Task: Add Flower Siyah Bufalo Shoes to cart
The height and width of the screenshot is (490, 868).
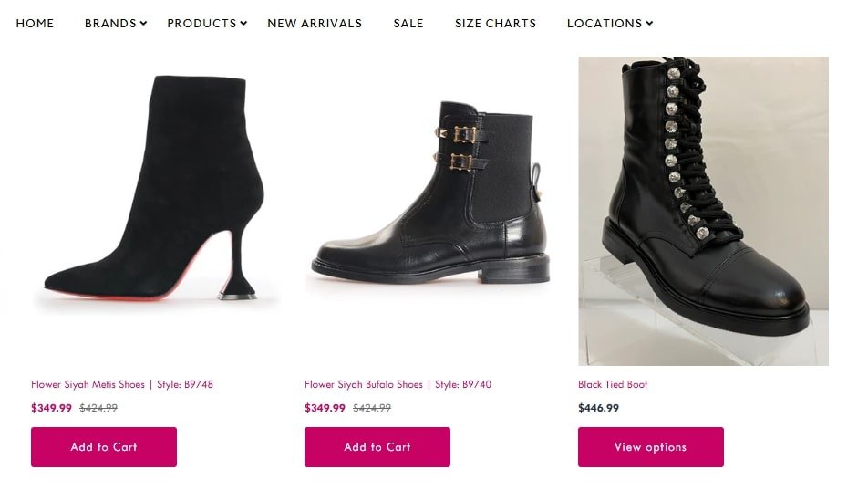Action: pos(377,447)
